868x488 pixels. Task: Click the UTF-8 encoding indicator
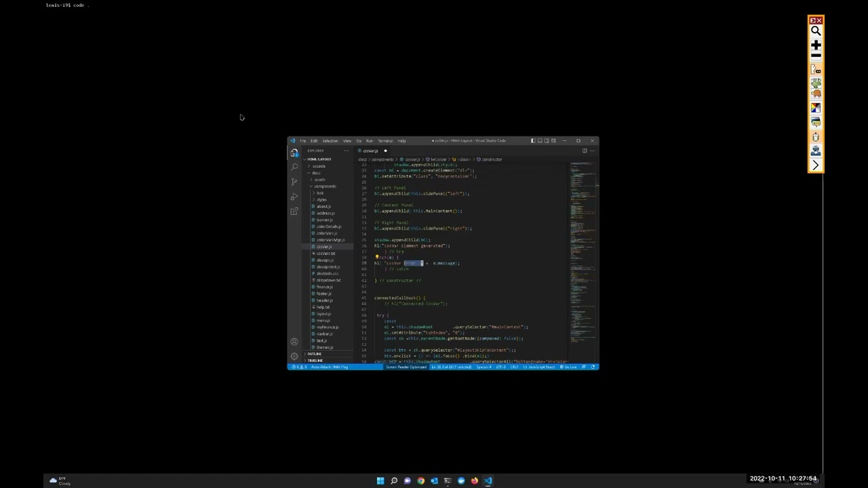pyautogui.click(x=500, y=367)
